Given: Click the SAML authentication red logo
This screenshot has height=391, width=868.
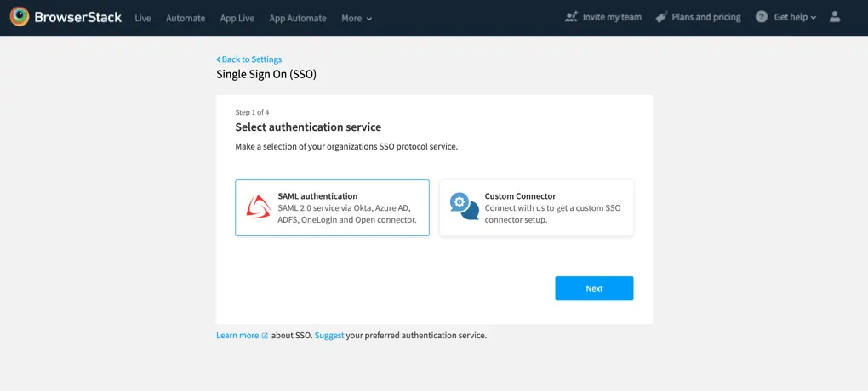Looking at the screenshot, I should (258, 207).
